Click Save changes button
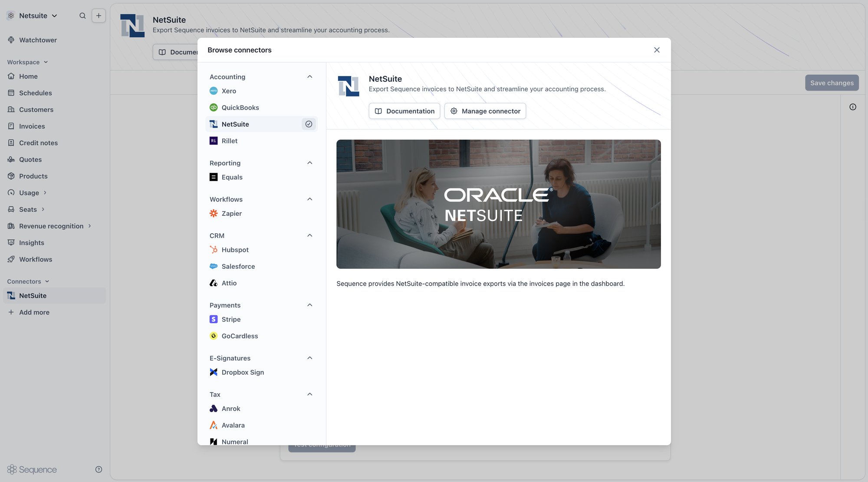Viewport: 868px width, 482px height. (x=832, y=83)
